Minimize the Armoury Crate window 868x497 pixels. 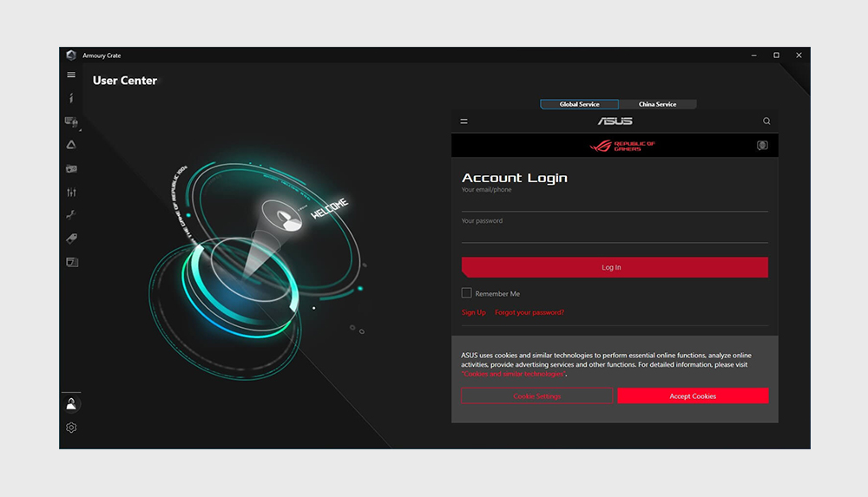point(753,56)
